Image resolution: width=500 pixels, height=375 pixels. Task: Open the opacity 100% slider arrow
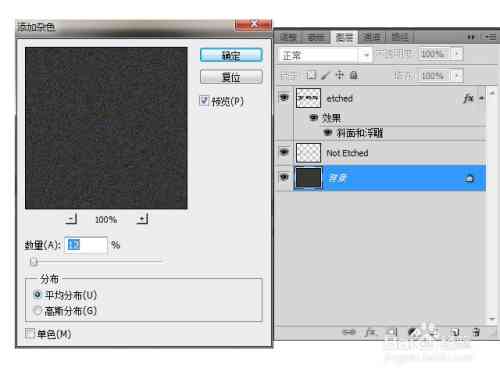click(457, 54)
